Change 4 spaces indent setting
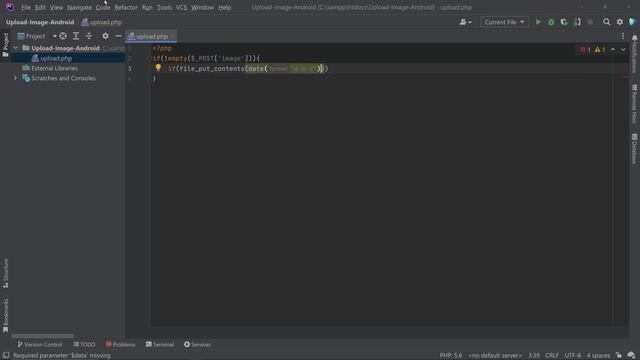This screenshot has height=360, width=640. click(598, 355)
